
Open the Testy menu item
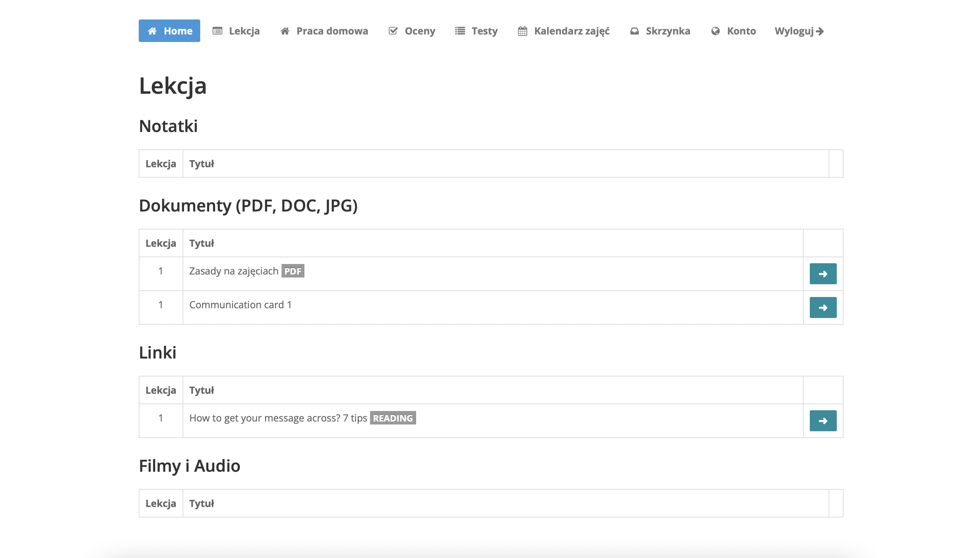click(x=484, y=31)
